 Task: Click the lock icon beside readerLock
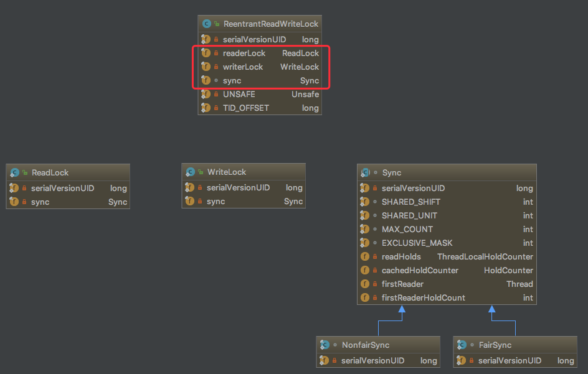pyautogui.click(x=216, y=54)
